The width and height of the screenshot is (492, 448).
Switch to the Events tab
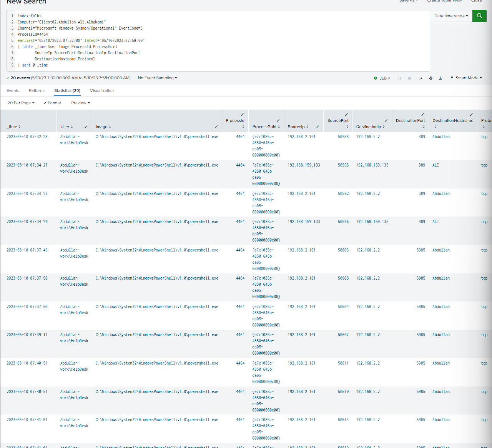(13, 91)
